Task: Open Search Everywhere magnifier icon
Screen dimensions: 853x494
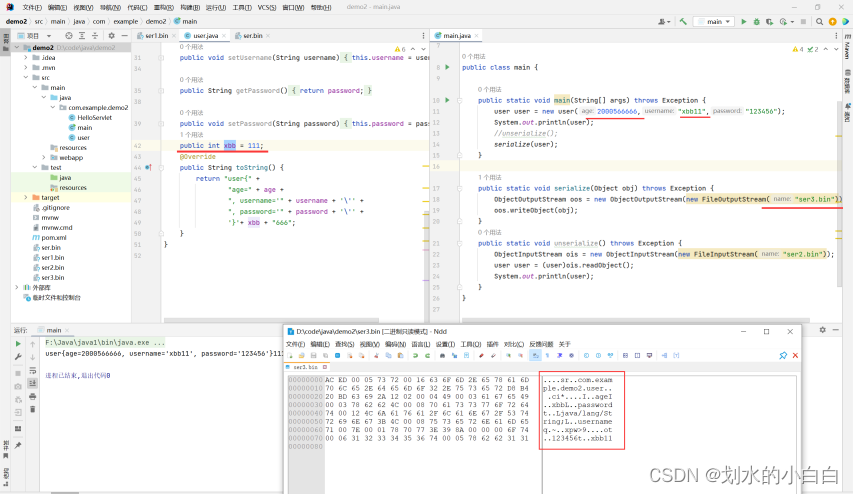Action: (x=819, y=21)
